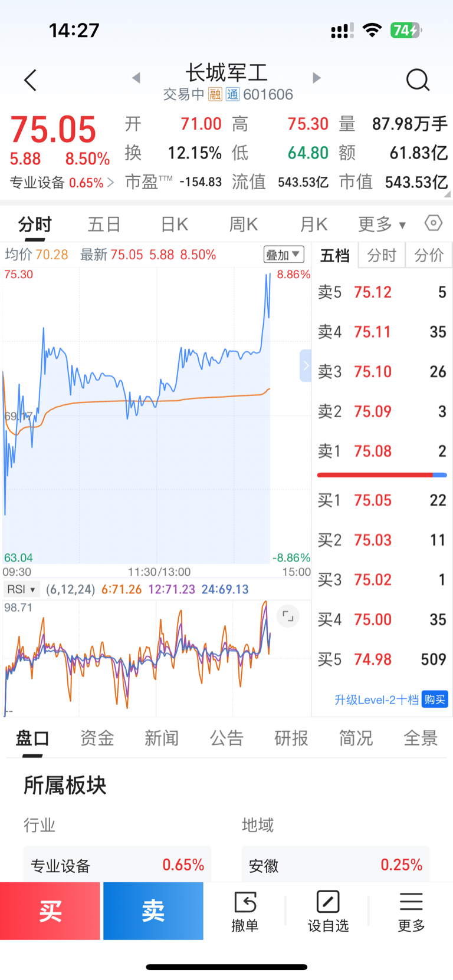Tap the back arrow icon

click(x=31, y=80)
